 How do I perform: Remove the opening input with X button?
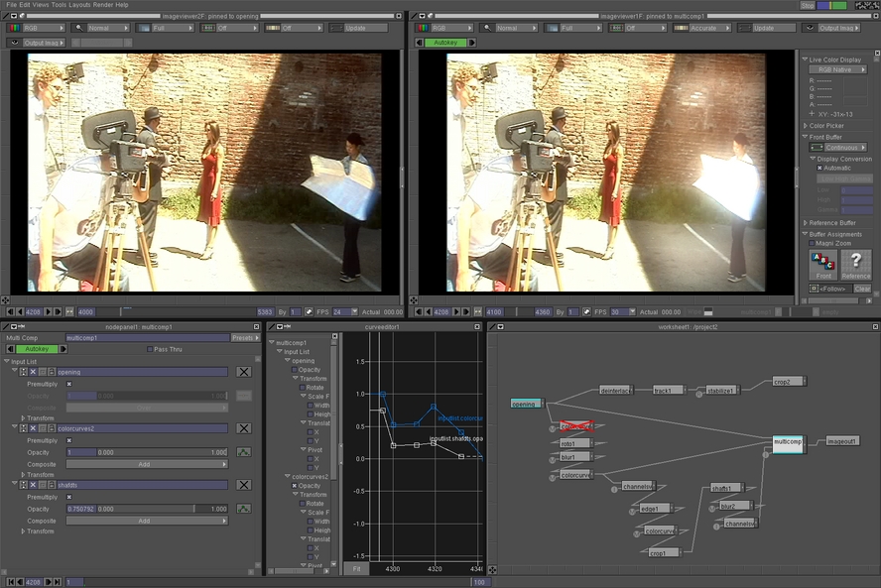[x=244, y=372]
